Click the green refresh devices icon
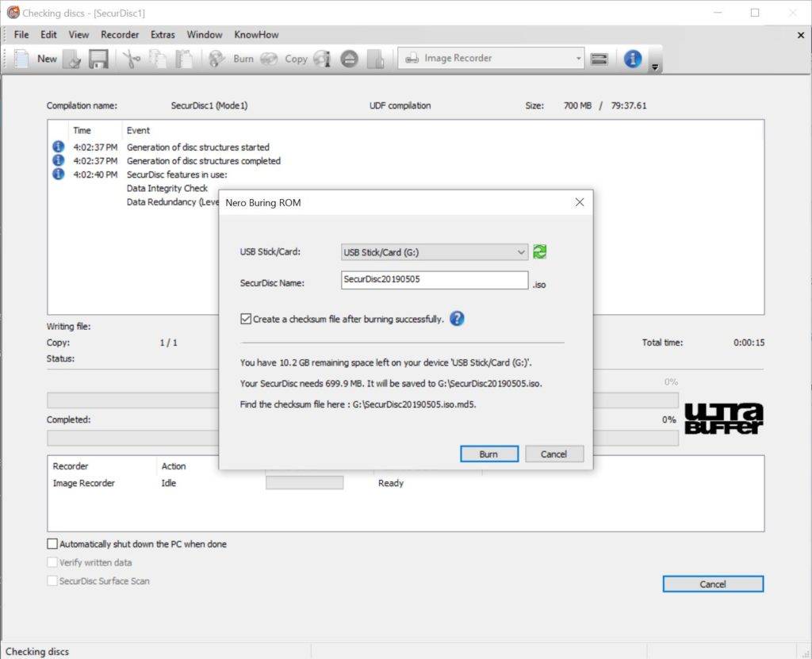The image size is (812, 659). [539, 252]
